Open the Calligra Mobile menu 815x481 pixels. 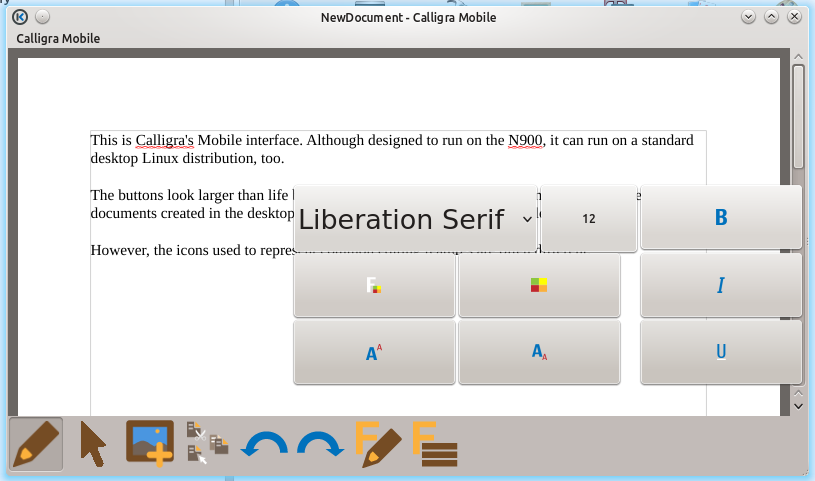pyautogui.click(x=58, y=39)
